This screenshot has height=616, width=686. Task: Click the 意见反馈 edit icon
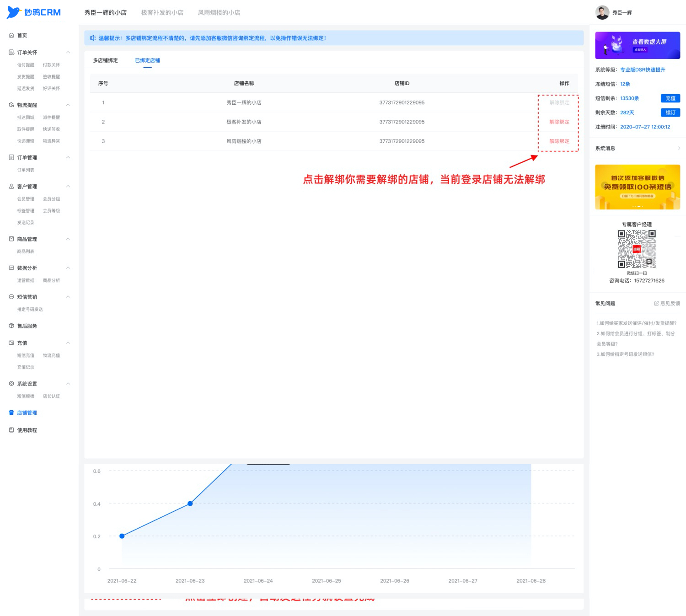tap(656, 303)
